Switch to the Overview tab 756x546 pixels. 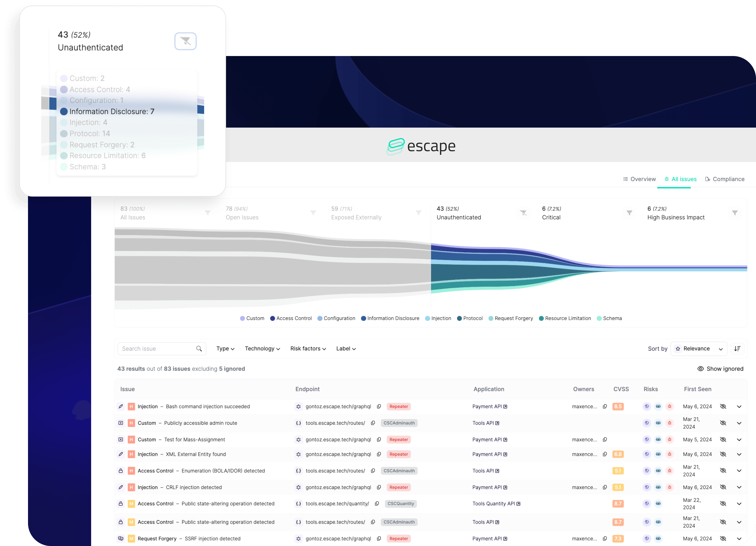(639, 179)
